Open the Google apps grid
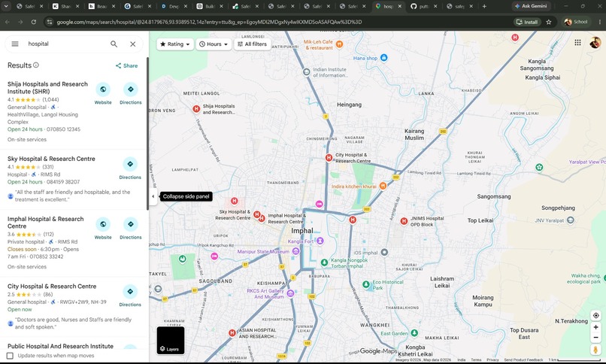Image resolution: width=606 pixels, height=364 pixels. [577, 43]
